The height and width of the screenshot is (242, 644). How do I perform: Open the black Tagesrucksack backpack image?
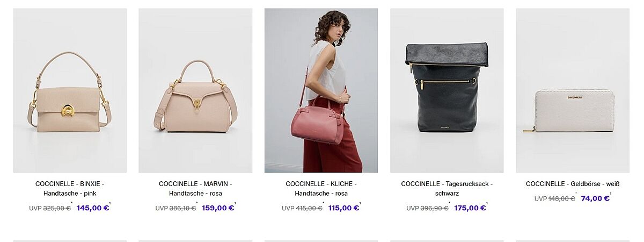[447, 90]
